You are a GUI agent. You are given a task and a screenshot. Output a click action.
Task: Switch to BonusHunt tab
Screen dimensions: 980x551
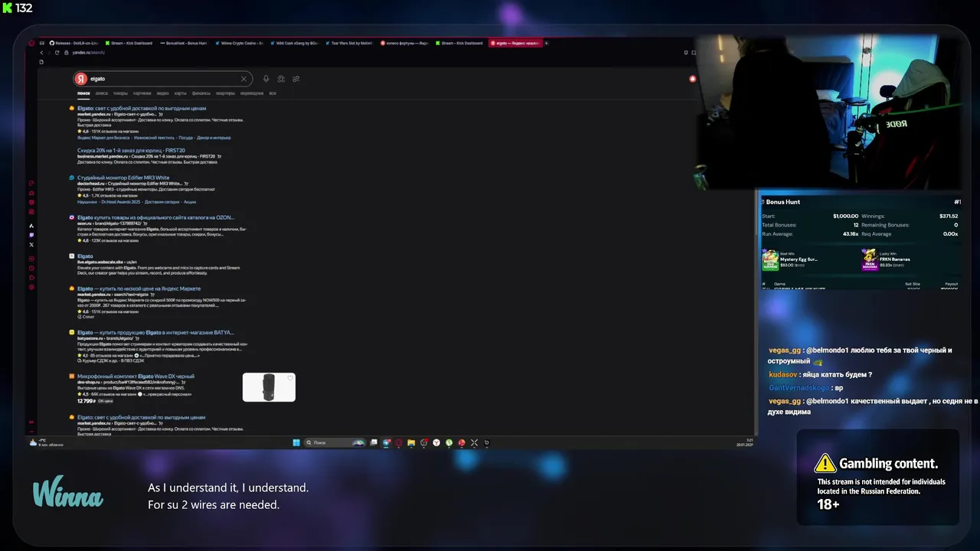pos(185,43)
